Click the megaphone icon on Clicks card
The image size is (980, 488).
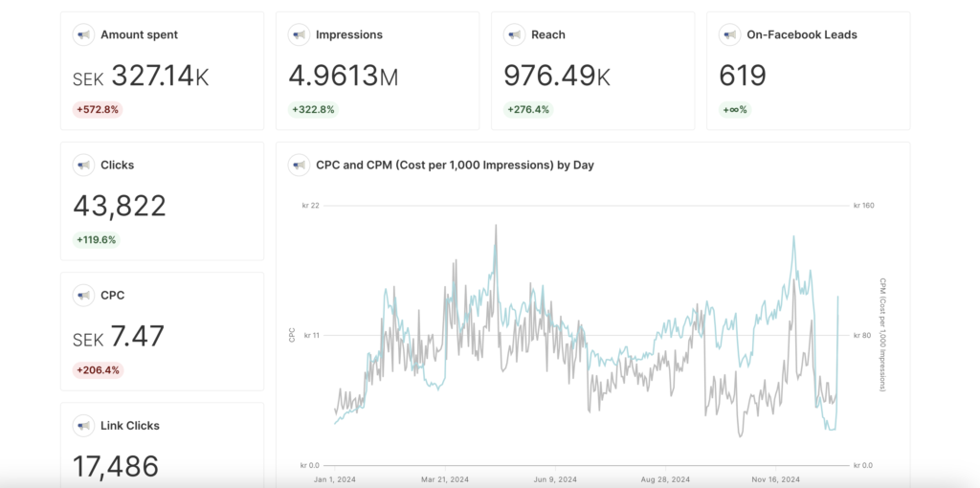tap(84, 166)
